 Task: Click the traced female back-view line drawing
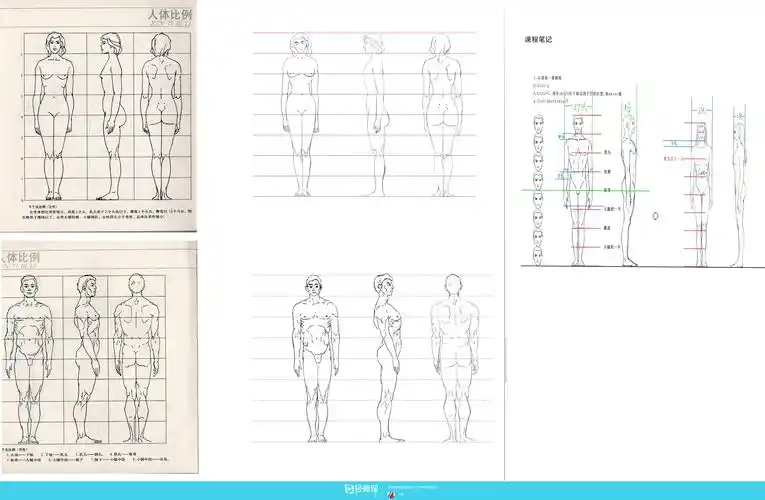(x=442, y=115)
